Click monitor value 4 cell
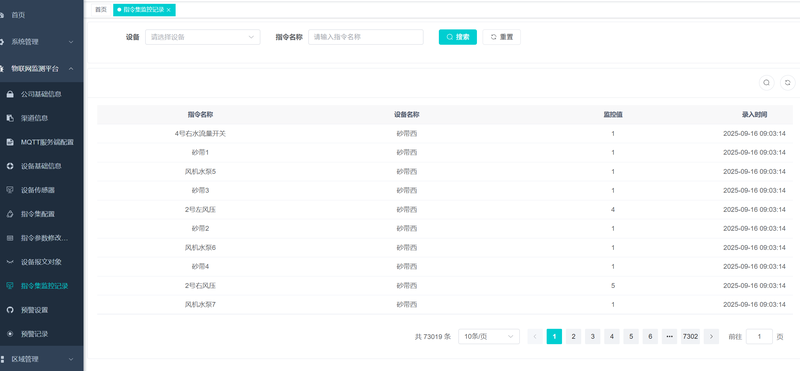800x371 pixels. click(x=613, y=209)
